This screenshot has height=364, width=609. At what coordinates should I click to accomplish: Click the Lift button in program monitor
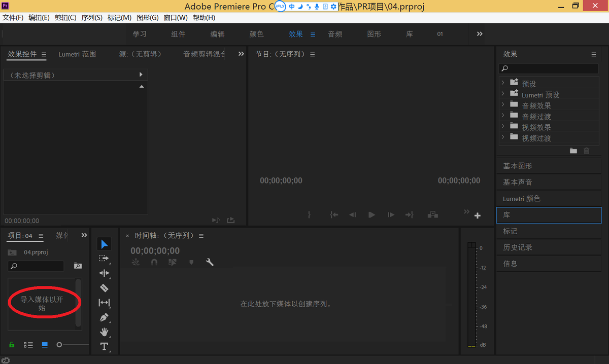pos(433,215)
